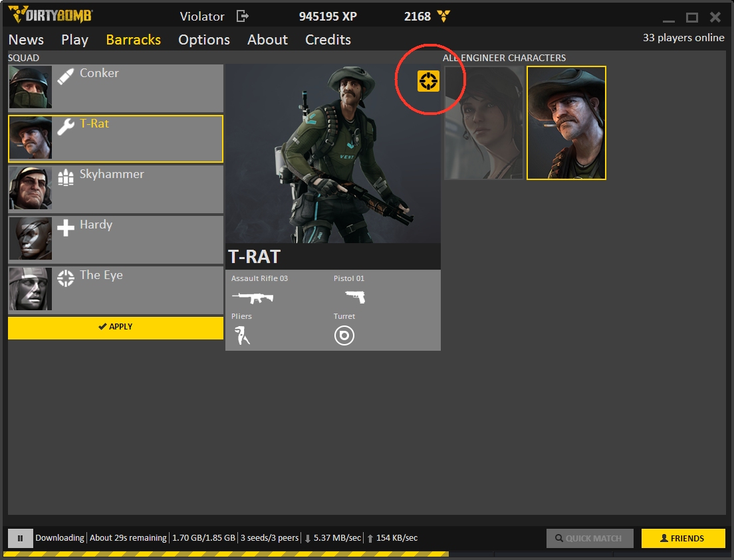Select Conker in the squad list
The image size is (734, 560).
115,87
